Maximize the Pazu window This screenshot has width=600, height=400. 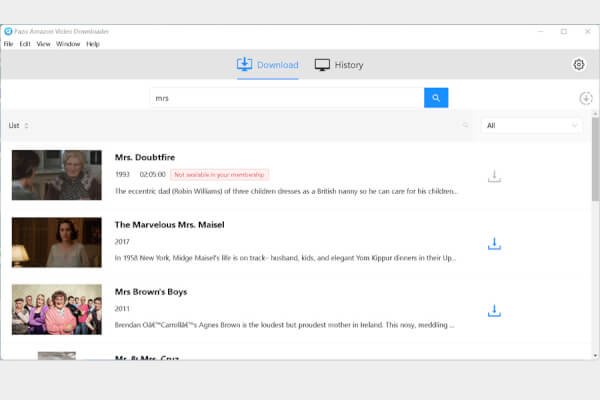(x=564, y=31)
